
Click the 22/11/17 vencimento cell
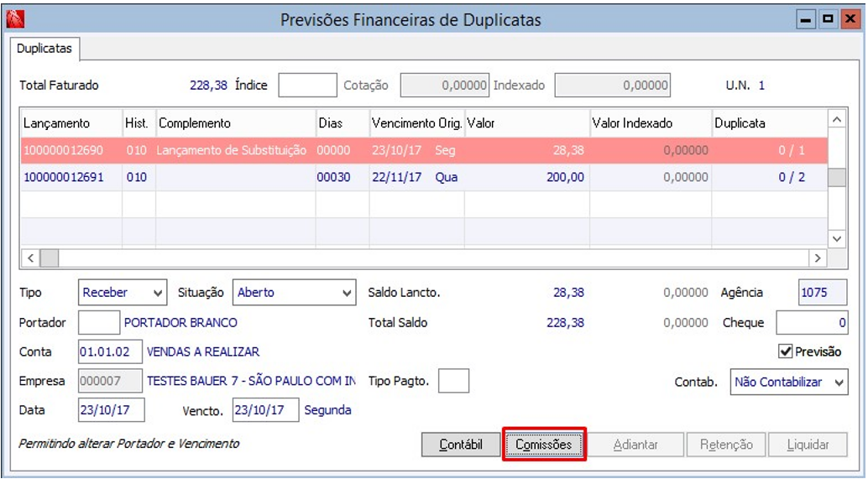coord(417,177)
